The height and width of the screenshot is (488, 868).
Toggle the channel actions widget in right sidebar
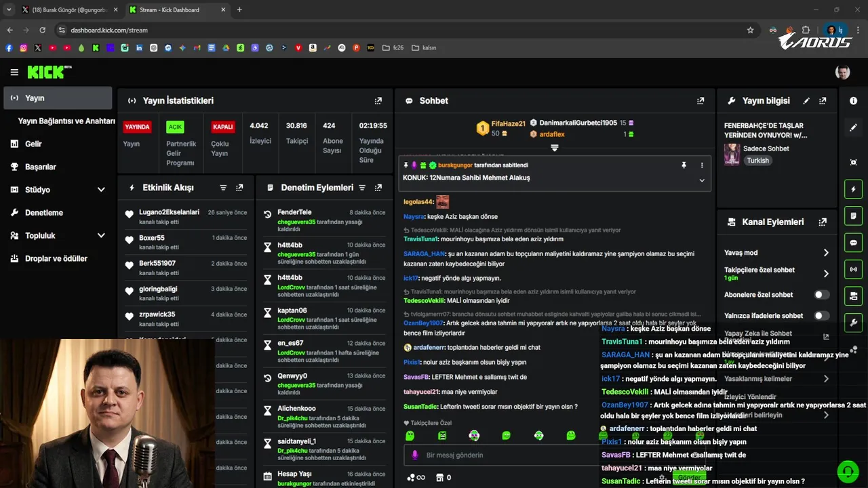(x=853, y=296)
